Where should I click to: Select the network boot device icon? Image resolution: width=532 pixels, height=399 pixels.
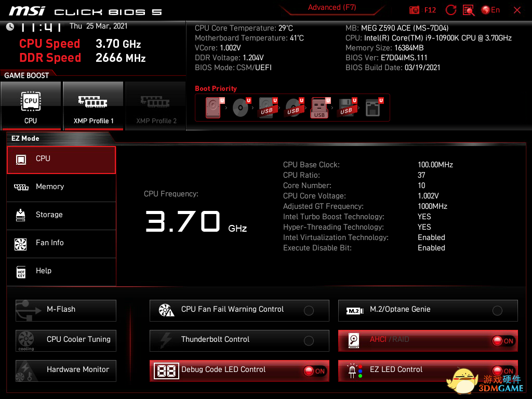(374, 108)
